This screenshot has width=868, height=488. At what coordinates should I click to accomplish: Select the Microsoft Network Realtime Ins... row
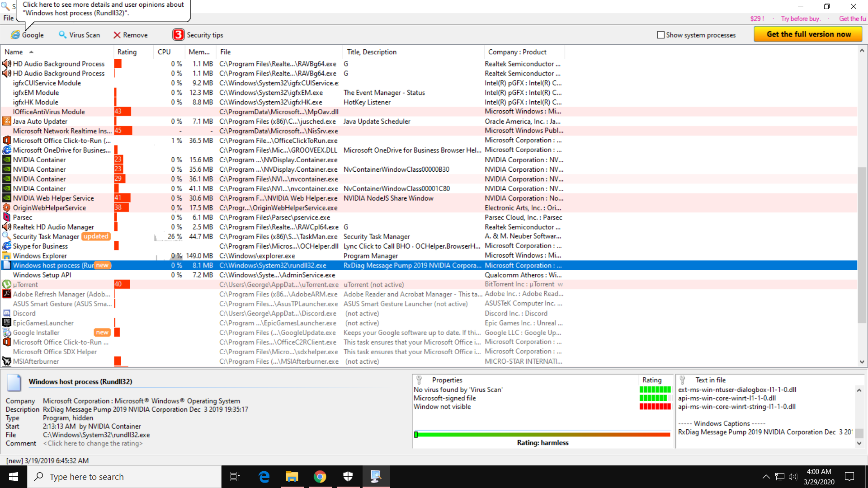(429, 131)
